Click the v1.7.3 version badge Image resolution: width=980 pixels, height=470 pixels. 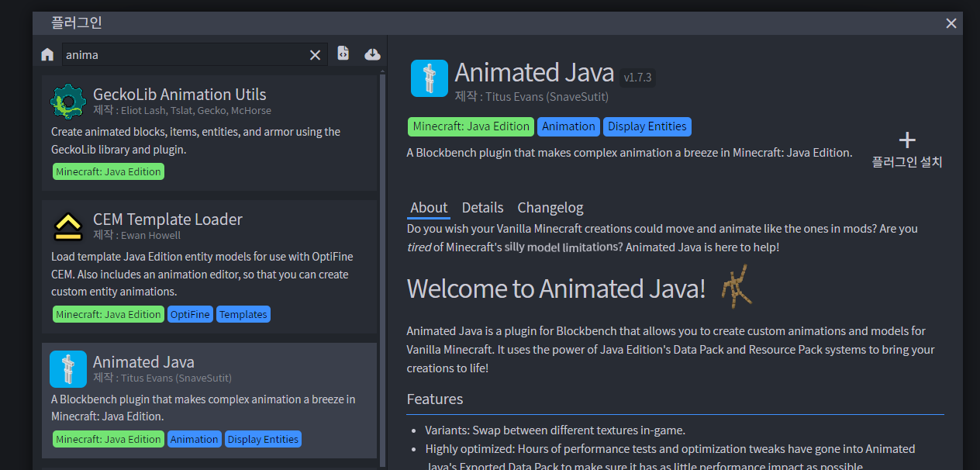[x=638, y=77]
